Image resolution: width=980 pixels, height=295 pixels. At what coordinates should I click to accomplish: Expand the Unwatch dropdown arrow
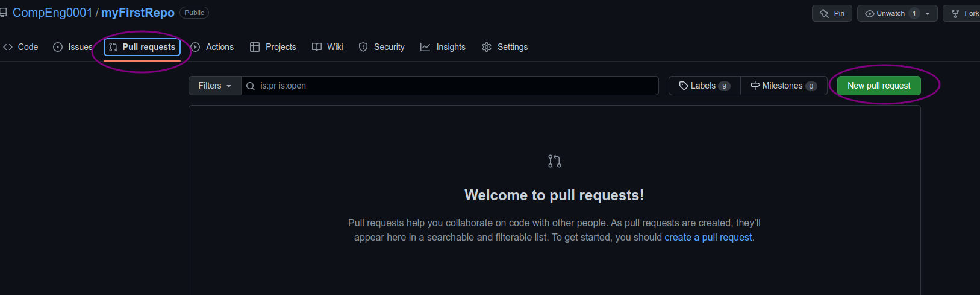pyautogui.click(x=928, y=13)
